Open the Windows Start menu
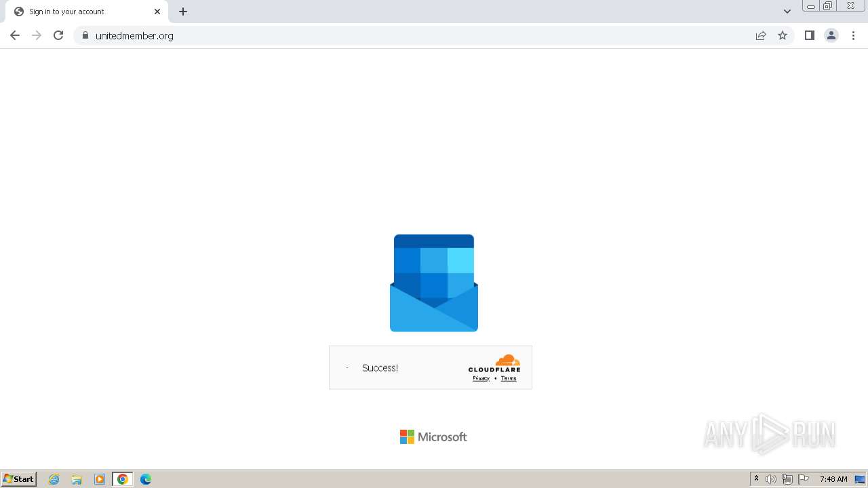 19,479
